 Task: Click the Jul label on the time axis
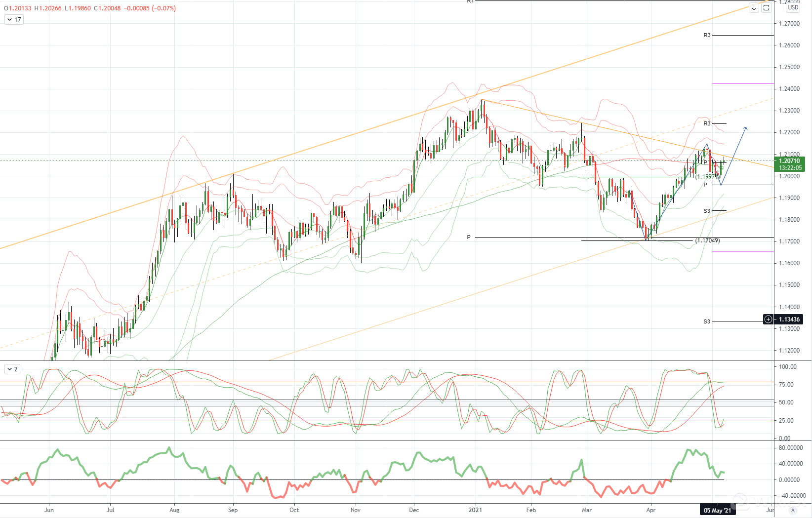(x=110, y=510)
